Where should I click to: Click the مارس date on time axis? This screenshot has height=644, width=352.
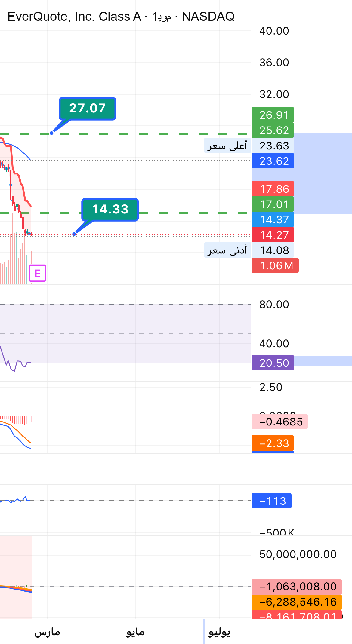47,632
